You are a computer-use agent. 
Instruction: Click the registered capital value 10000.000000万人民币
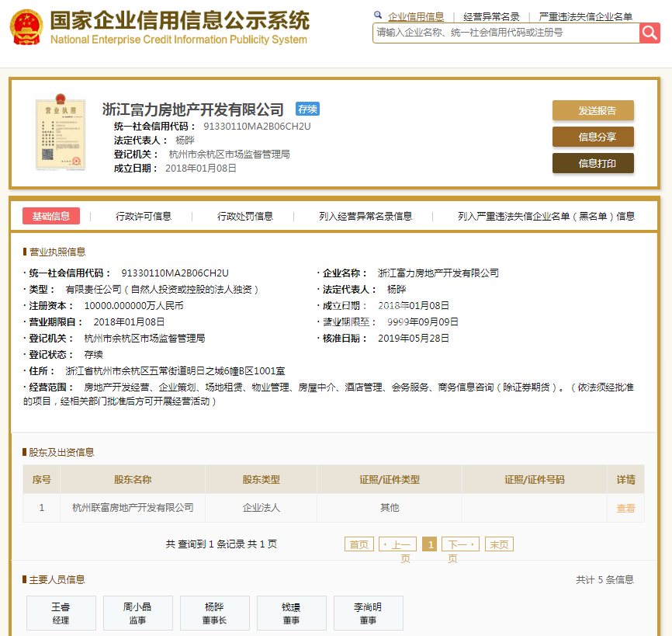point(133,306)
